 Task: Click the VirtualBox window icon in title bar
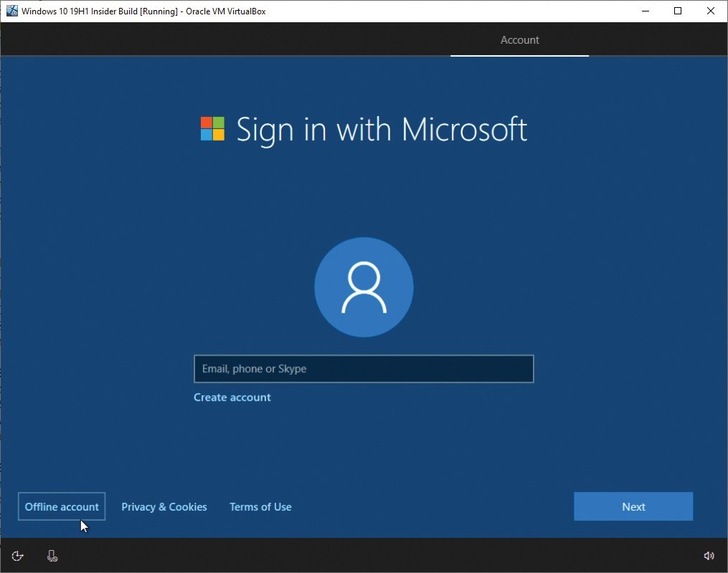point(11,11)
